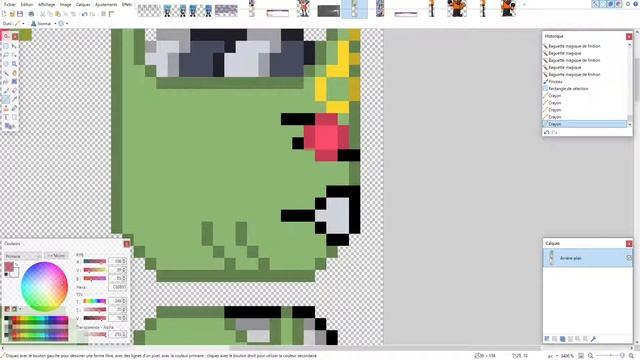Toggle the Tools window icon at top right
640x360 pixels.
coord(596,4)
